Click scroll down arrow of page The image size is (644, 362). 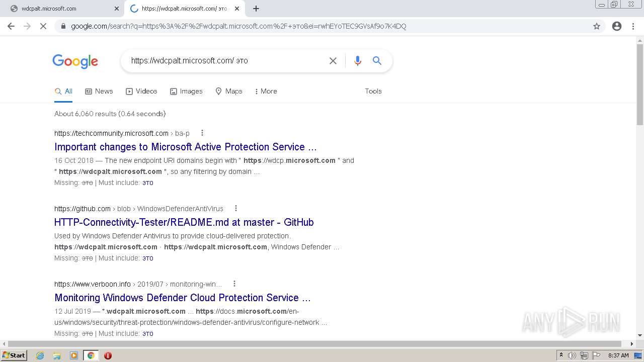click(640, 335)
